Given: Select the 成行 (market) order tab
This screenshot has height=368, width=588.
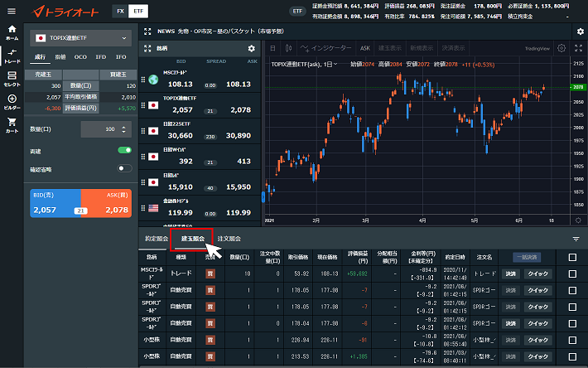Looking at the screenshot, I should 40,57.
